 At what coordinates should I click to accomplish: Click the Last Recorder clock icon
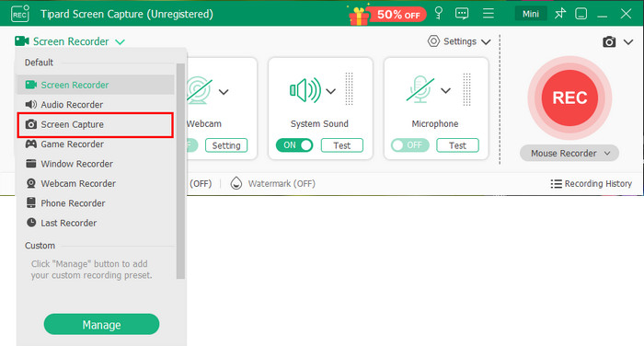coord(31,223)
